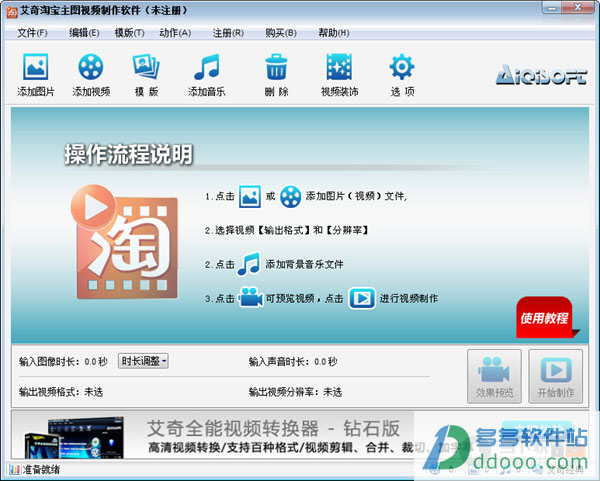600x481 pixels.
Task: Click the 输出视频分辨率: 未选 text
Action: (x=295, y=392)
